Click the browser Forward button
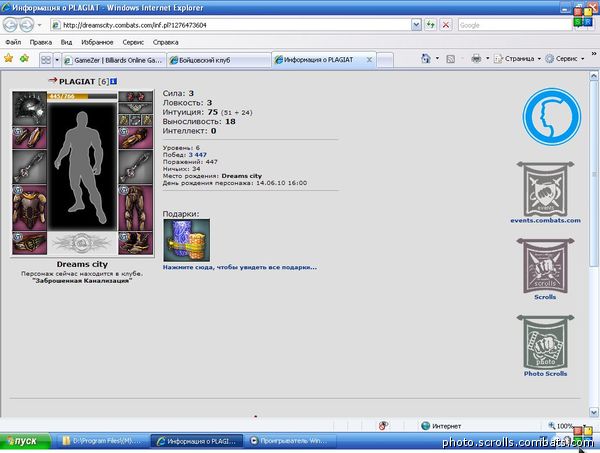This screenshot has width=600, height=453. 26,25
